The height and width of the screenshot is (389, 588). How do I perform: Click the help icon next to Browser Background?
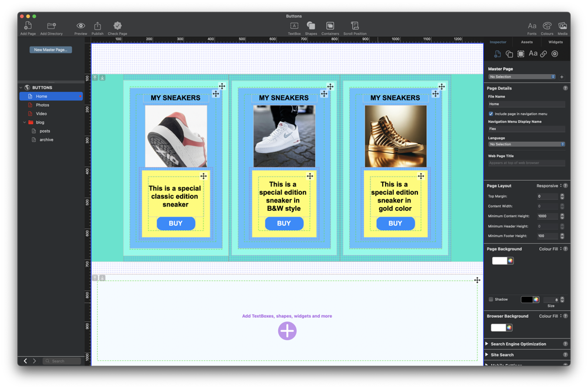566,316
